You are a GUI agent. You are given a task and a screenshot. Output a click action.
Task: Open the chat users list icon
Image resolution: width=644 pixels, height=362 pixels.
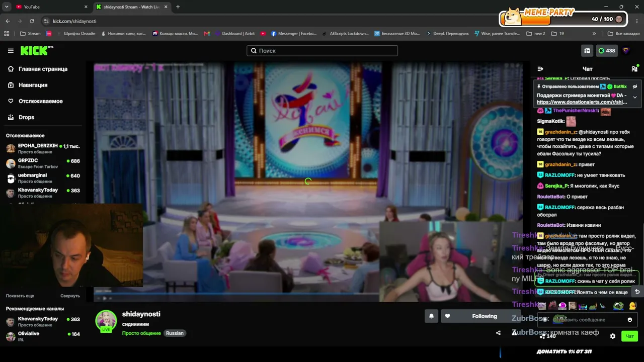coord(634,69)
